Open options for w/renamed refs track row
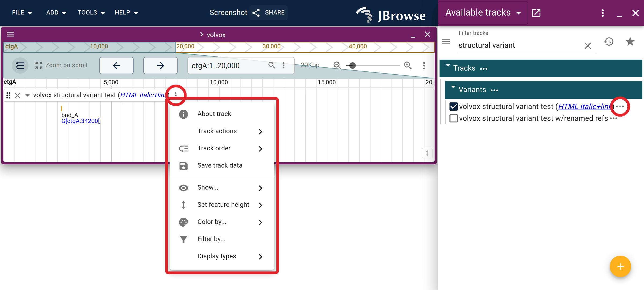Viewport: 644px width, 290px height. (x=613, y=118)
